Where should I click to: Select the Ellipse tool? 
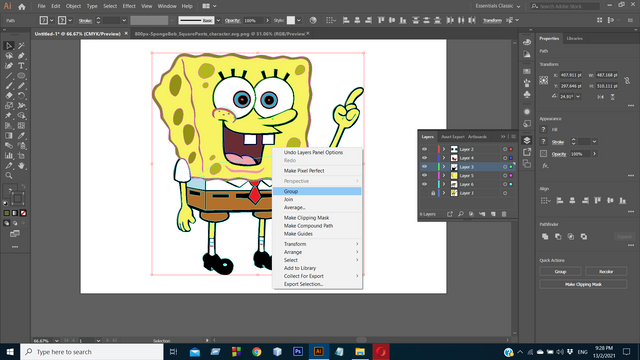(x=21, y=76)
